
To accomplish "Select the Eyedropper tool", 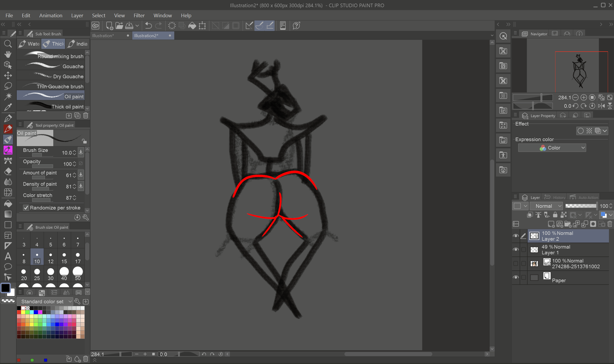I will [8, 107].
